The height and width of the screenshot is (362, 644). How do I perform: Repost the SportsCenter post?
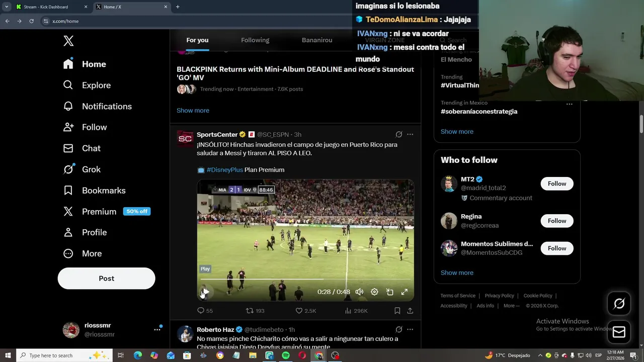point(255,311)
